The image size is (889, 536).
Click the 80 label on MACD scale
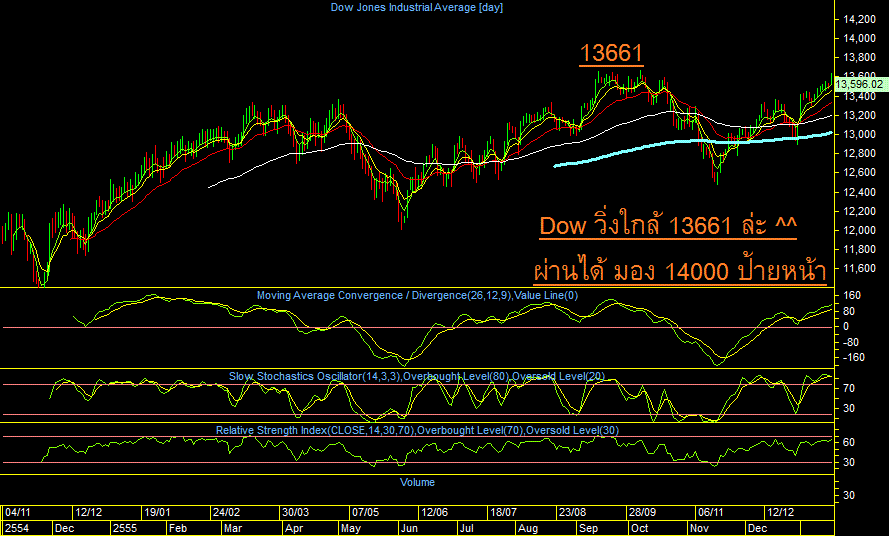849,311
